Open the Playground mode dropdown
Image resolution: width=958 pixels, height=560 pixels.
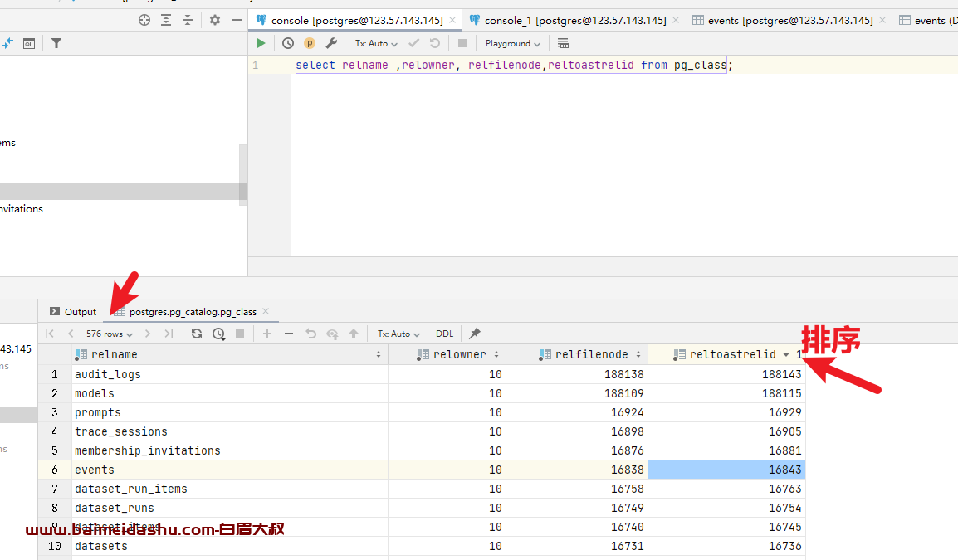512,43
